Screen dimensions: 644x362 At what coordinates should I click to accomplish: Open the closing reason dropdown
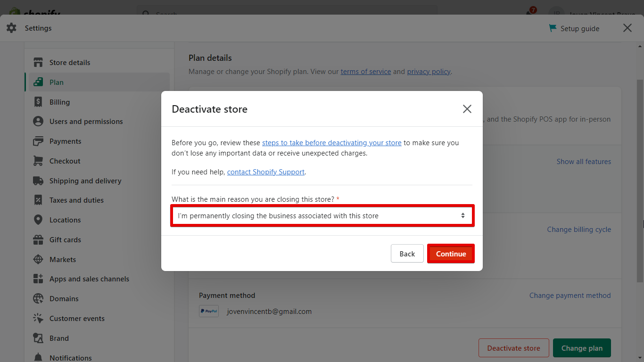[322, 216]
